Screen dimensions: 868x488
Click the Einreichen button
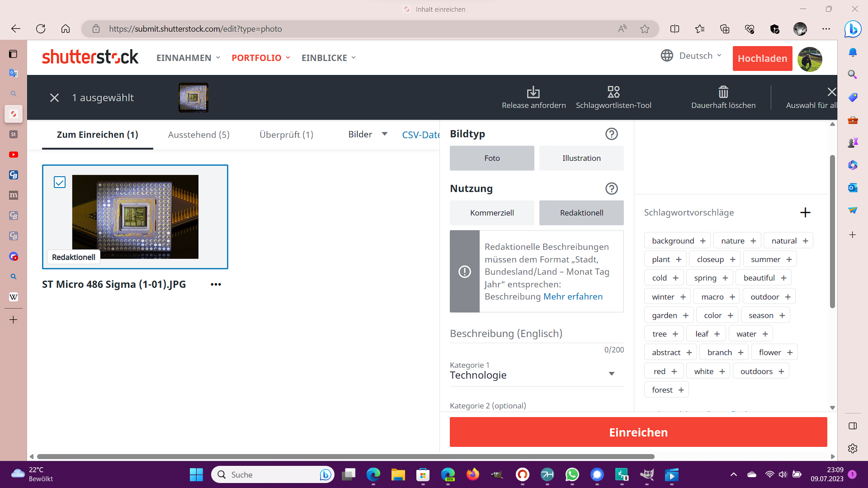(x=638, y=432)
